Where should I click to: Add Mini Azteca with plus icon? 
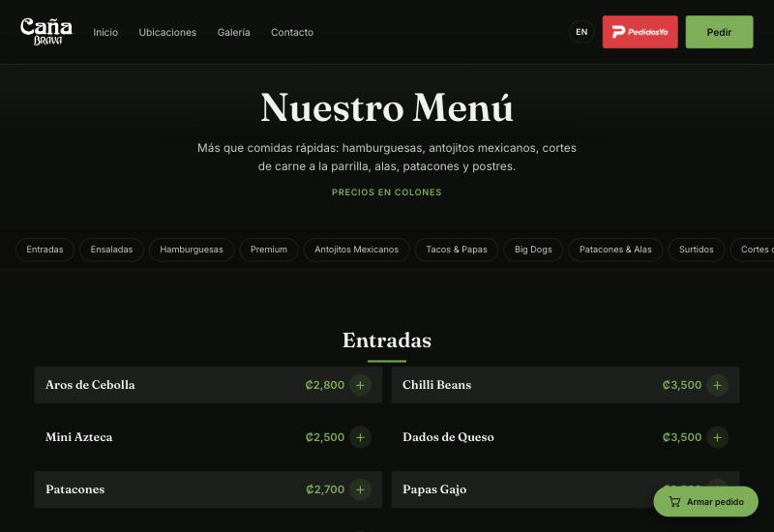click(360, 437)
